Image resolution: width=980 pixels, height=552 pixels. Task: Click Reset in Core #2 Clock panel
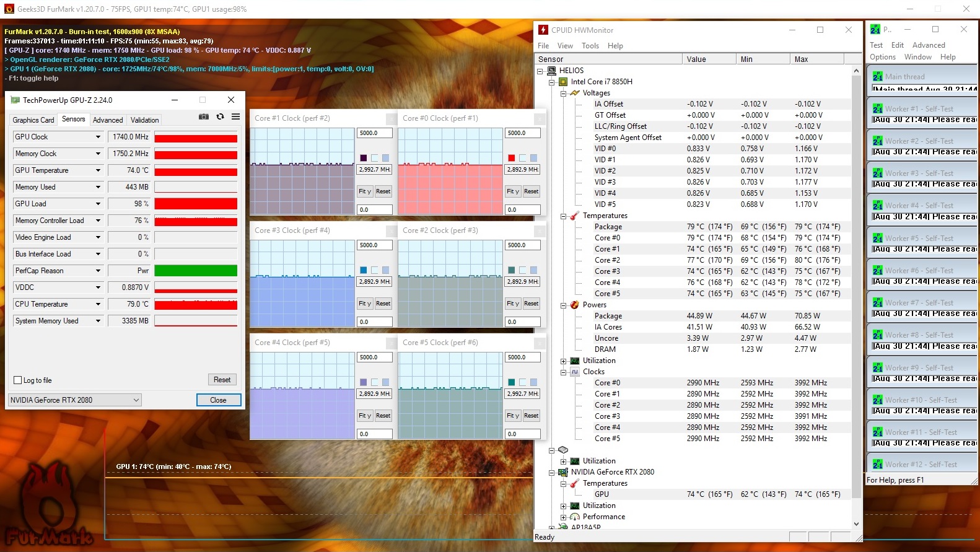[532, 304]
